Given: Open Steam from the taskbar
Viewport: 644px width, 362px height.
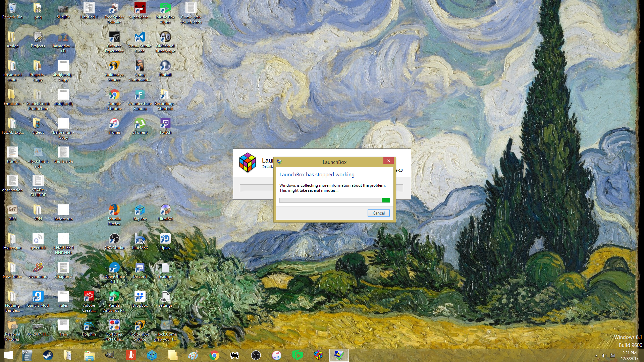Looking at the screenshot, I should [x=48, y=355].
